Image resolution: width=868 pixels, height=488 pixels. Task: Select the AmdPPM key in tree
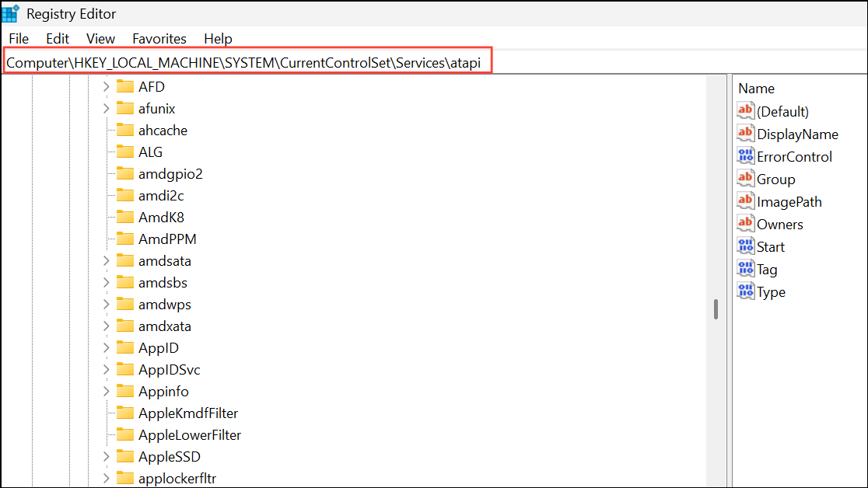pyautogui.click(x=167, y=239)
